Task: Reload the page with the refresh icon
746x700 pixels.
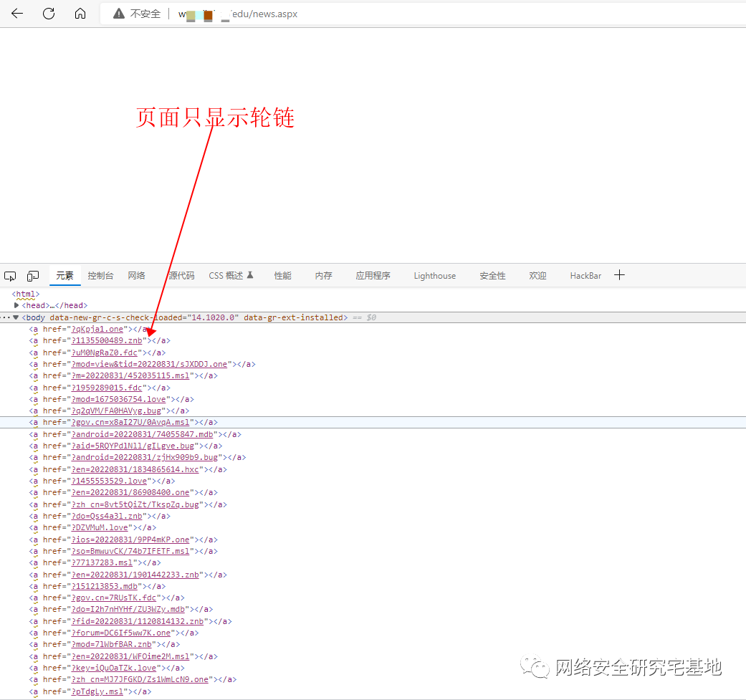Action: pyautogui.click(x=49, y=14)
